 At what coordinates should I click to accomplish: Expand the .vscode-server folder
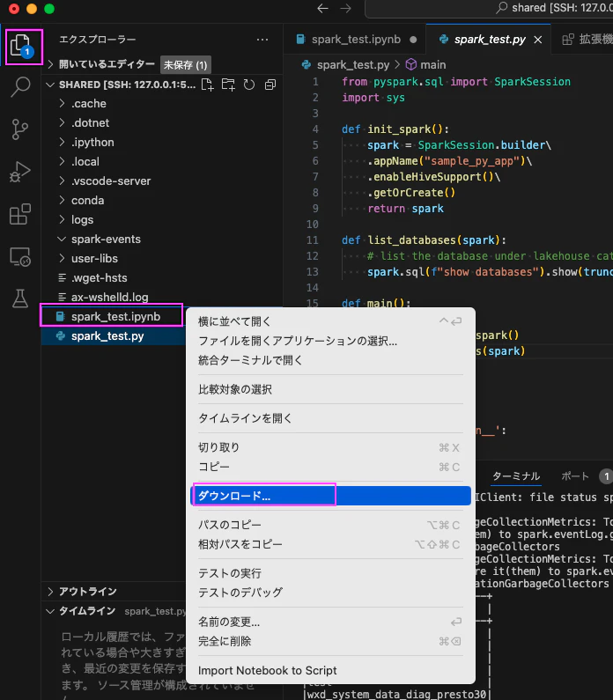[x=62, y=181]
